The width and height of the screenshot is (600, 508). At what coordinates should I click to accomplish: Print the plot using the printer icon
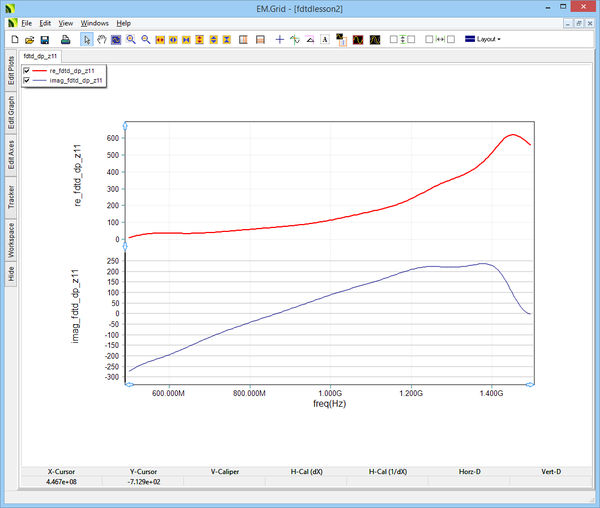[x=65, y=39]
